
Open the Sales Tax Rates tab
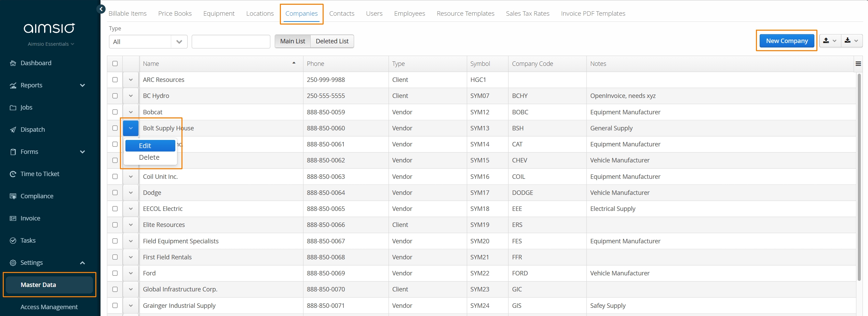click(528, 13)
